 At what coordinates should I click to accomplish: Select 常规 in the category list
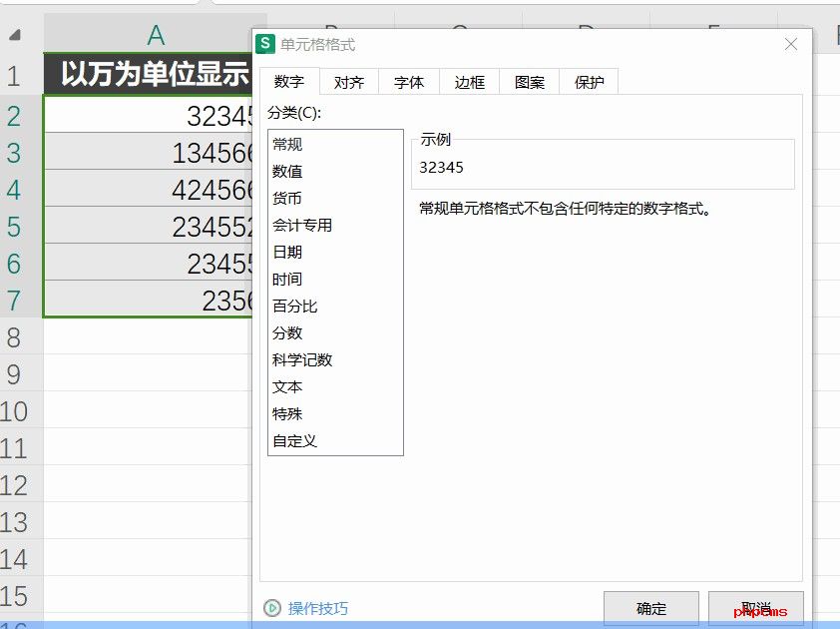(x=335, y=144)
